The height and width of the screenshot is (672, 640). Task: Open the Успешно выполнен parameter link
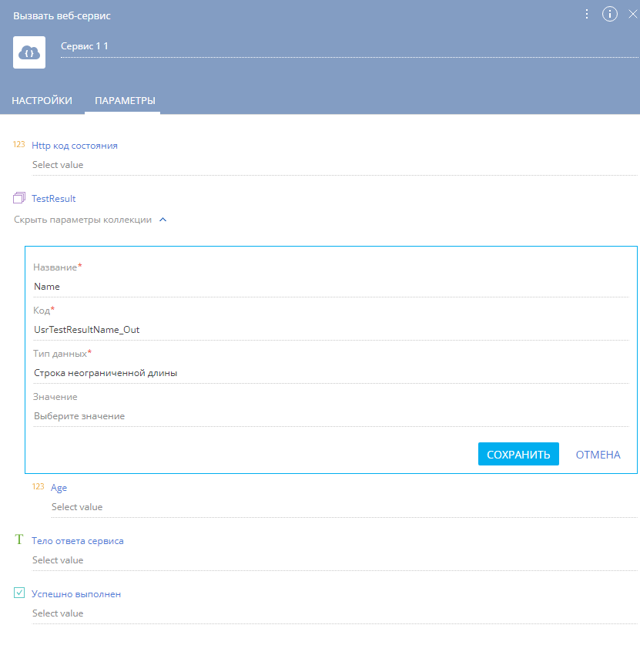tap(76, 594)
